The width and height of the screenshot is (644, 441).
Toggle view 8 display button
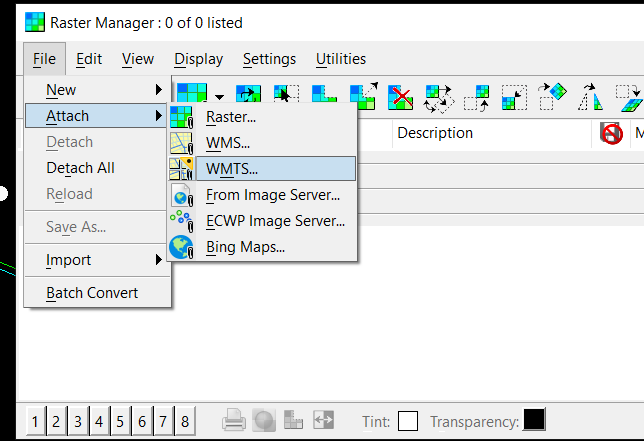(185, 421)
